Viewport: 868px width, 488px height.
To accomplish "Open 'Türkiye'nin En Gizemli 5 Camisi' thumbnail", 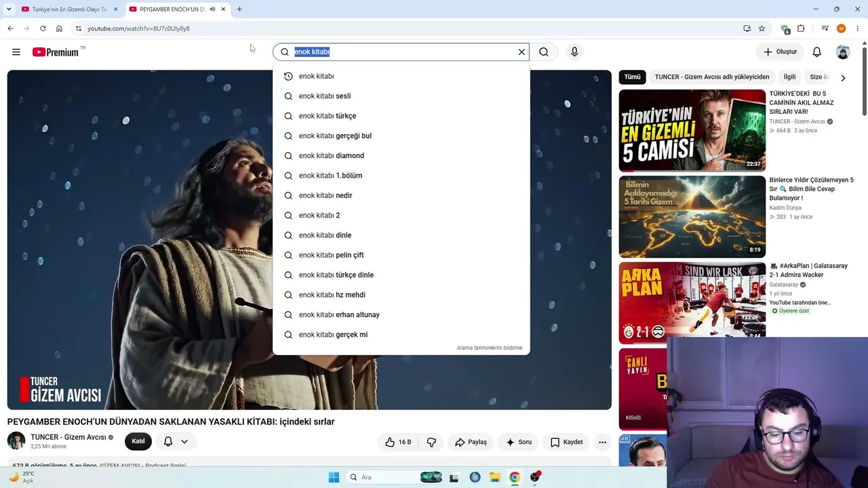I will click(692, 130).
